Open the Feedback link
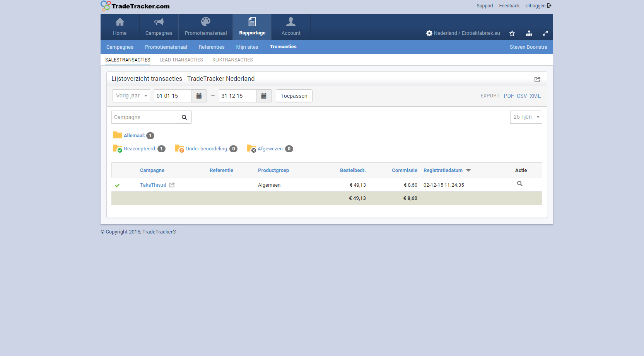Image resolution: width=644 pixels, height=356 pixels. click(x=509, y=6)
